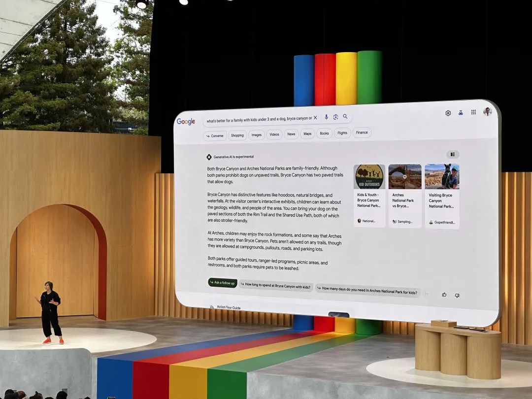Switch to the Images tab
This screenshot has width=532, height=399.
pos(256,134)
